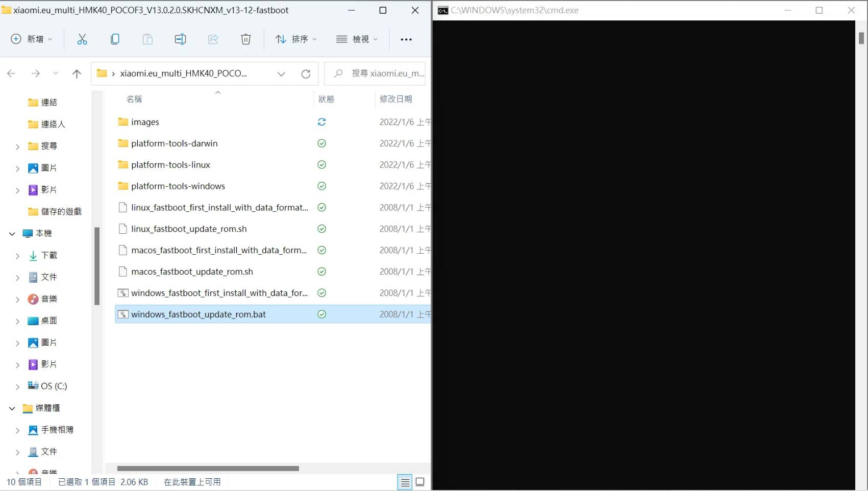
Task: Open recent locations chevron dropdown
Action: pyautogui.click(x=56, y=73)
